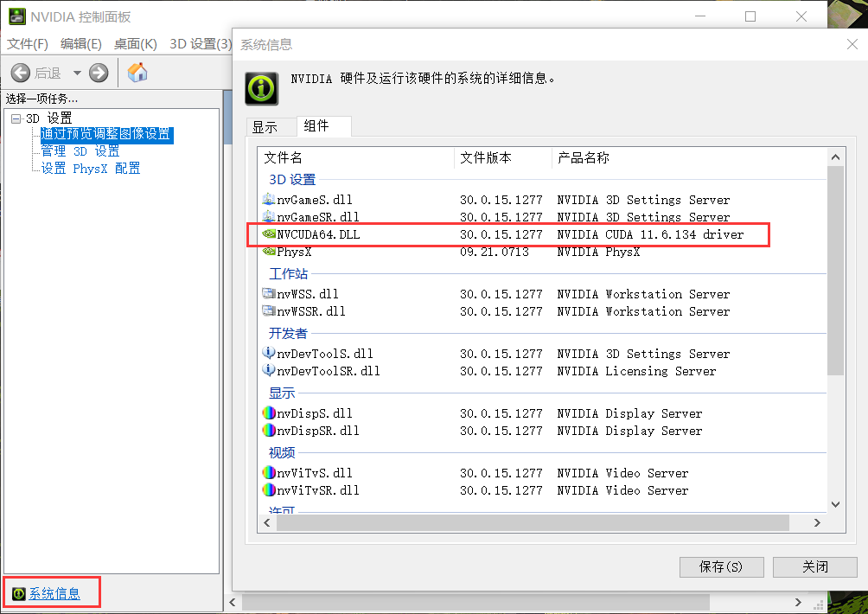
Task: Click scroll right arrow of component list
Action: pyautogui.click(x=817, y=522)
